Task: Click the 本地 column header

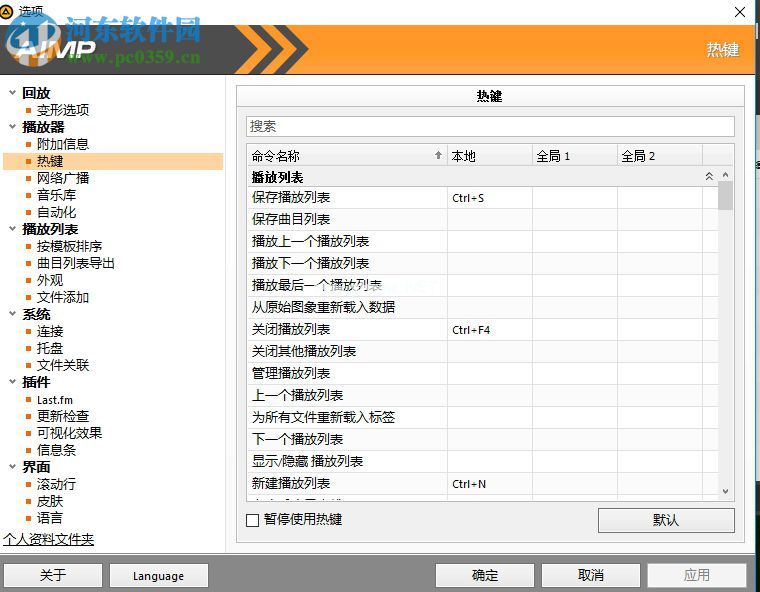Action: (x=490, y=156)
